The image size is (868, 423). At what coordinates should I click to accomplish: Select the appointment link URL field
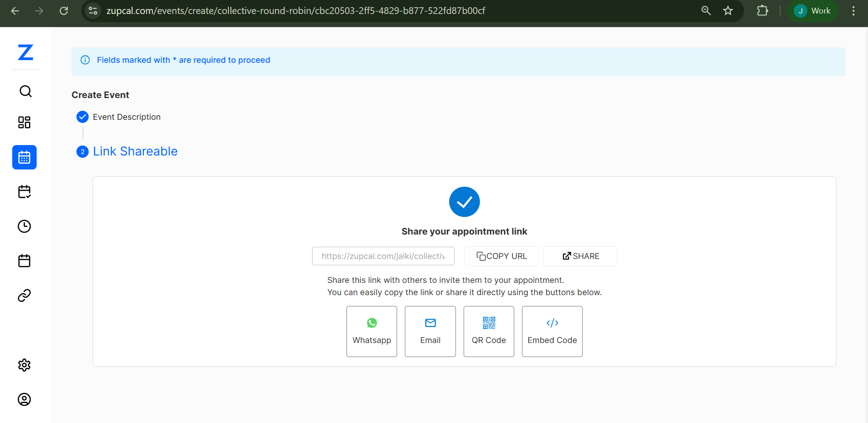click(383, 256)
